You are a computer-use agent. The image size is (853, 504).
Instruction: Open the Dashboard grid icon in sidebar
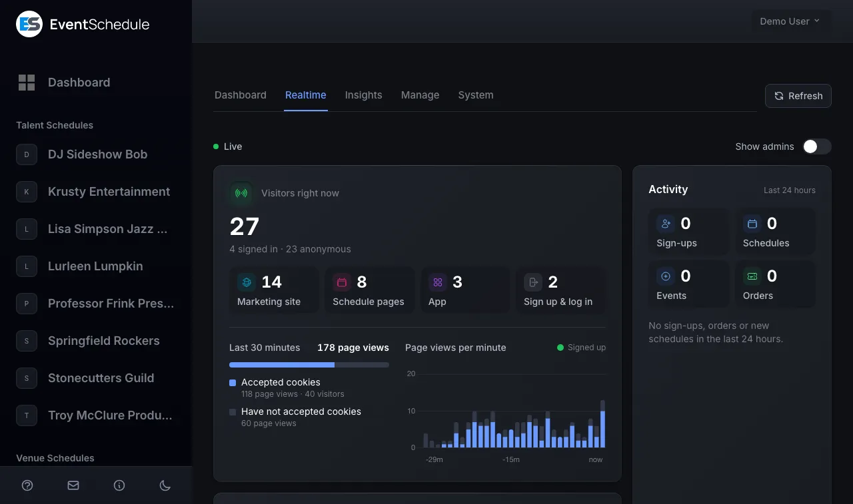[27, 83]
